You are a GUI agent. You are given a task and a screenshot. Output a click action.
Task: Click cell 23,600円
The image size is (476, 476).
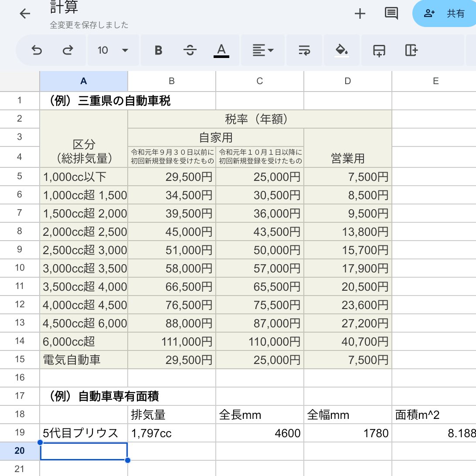pyautogui.click(x=347, y=305)
